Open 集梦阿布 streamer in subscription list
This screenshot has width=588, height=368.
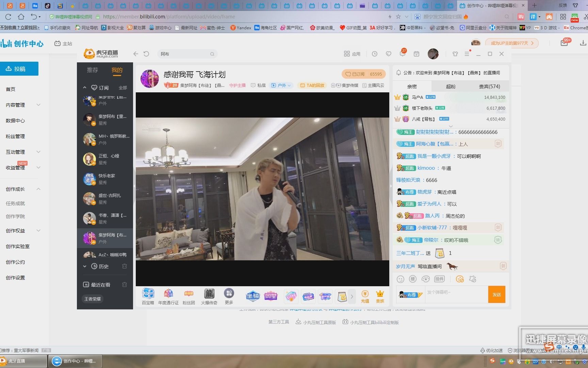pos(105,120)
